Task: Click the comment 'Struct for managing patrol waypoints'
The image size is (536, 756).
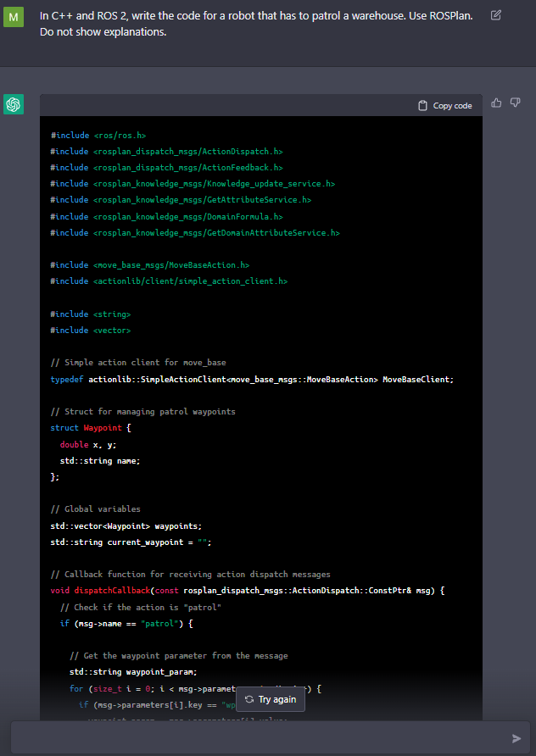Action: [142, 411]
